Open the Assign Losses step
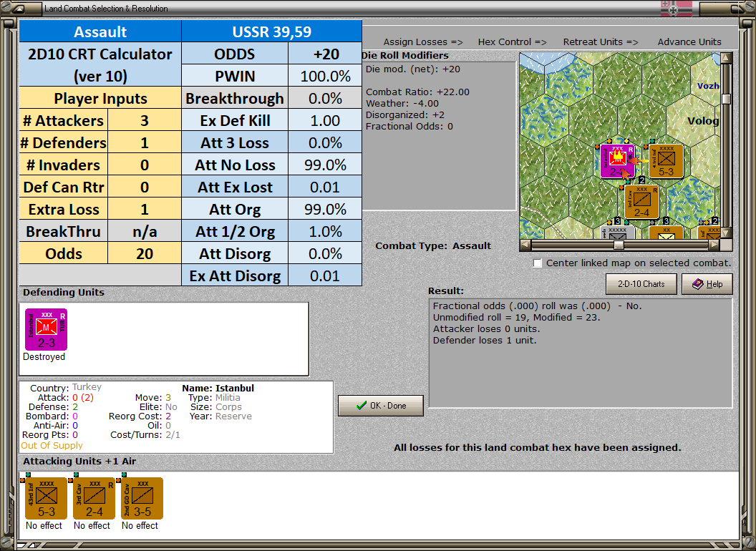The width and height of the screenshot is (756, 551). click(x=423, y=42)
